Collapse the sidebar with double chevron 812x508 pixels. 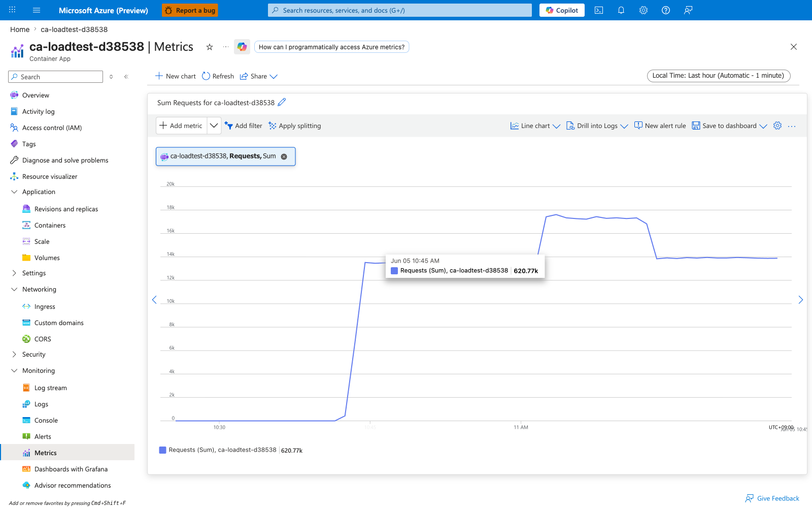[126, 77]
